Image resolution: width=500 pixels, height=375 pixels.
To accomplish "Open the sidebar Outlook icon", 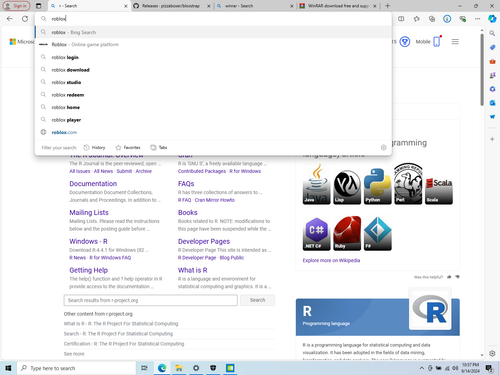I will pyautogui.click(x=492, y=103).
